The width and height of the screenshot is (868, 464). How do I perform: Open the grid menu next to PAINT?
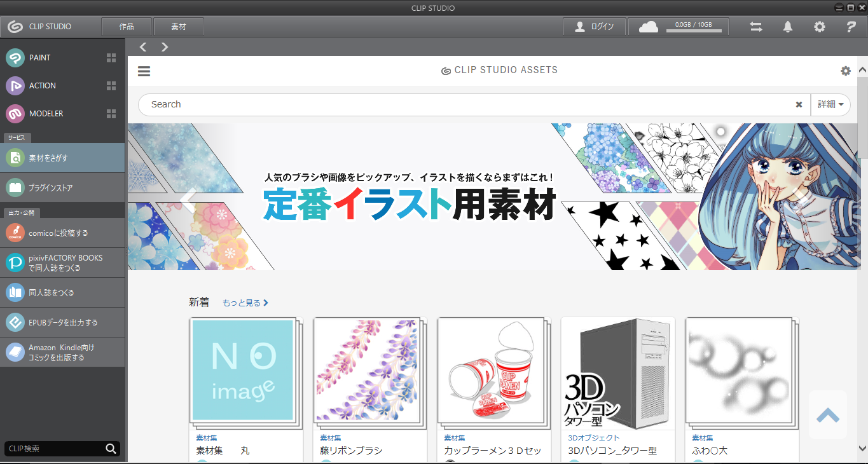pos(111,58)
